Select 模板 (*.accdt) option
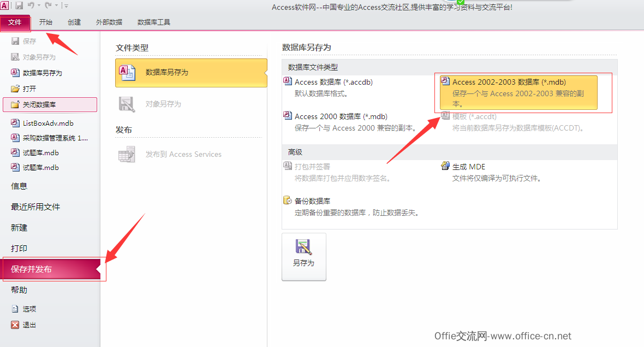Viewport: 644px width, 347px height. click(474, 117)
